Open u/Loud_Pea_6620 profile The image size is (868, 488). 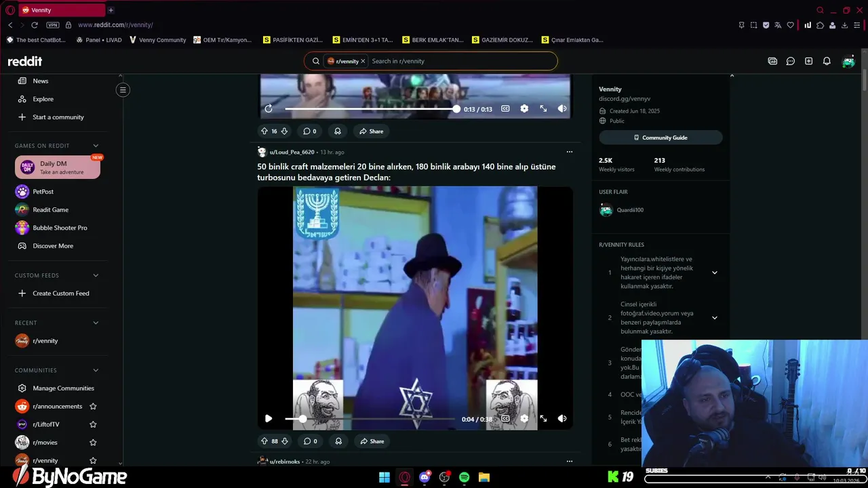pyautogui.click(x=292, y=152)
